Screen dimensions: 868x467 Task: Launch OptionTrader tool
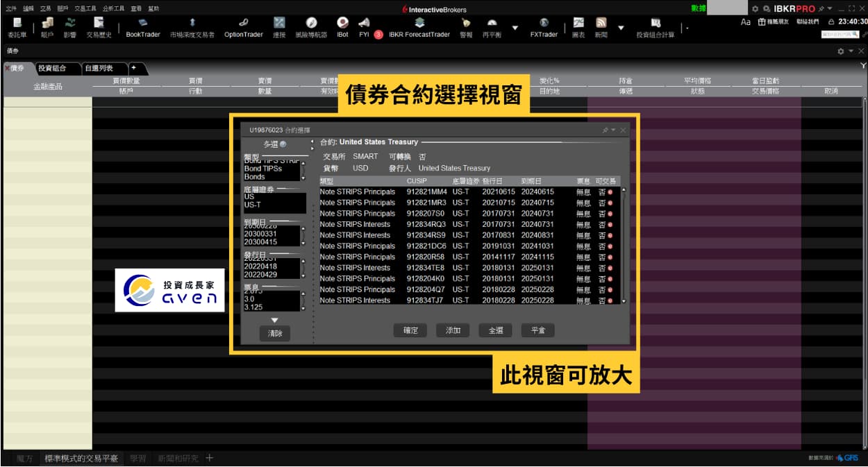click(x=244, y=27)
